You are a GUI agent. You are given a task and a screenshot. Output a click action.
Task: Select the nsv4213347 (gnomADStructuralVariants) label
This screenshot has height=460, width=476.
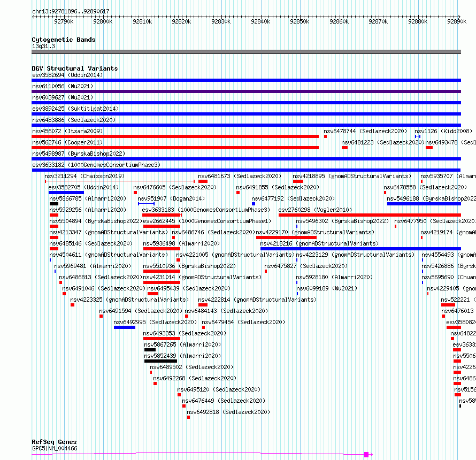(109, 232)
